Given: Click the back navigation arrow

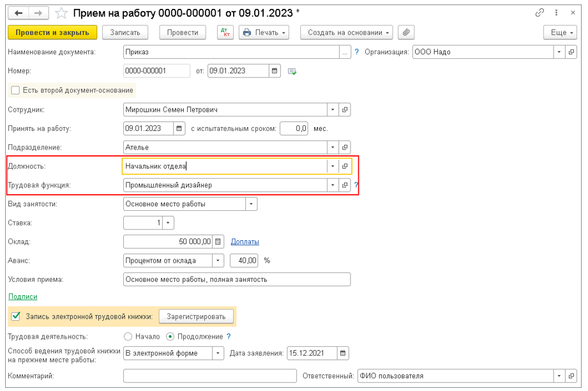Looking at the screenshot, I should pyautogui.click(x=18, y=13).
